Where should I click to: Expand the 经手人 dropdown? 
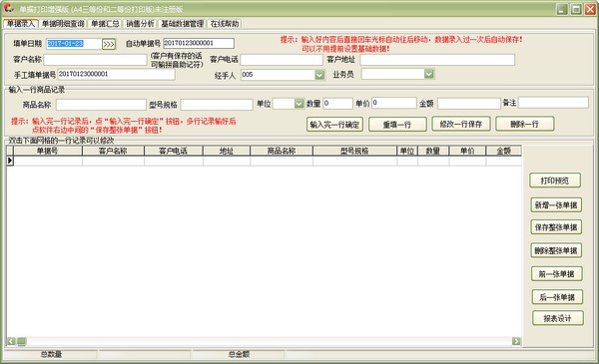click(319, 75)
